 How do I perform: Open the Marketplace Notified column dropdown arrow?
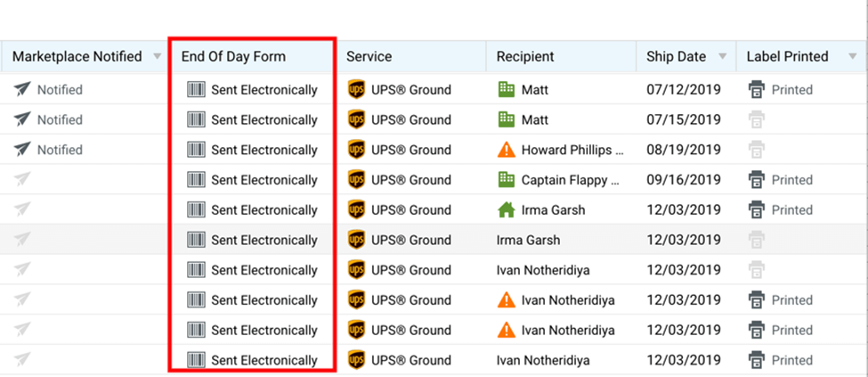pos(158,56)
